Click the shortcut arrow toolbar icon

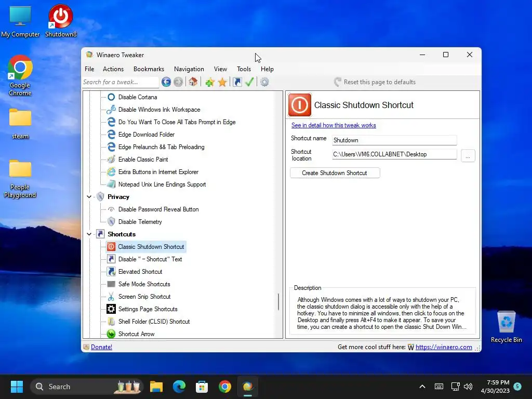coord(237,82)
